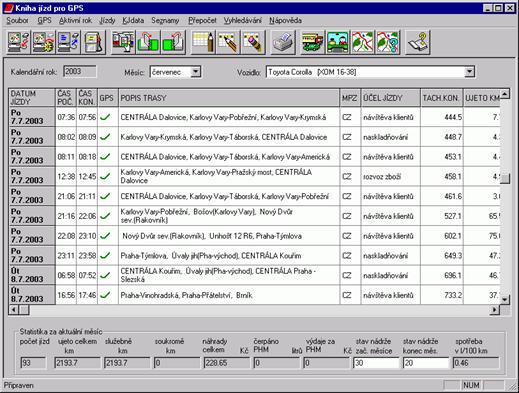Click the table scroll down arrow
Viewport: 519px width, 393px height.
coord(505,299)
